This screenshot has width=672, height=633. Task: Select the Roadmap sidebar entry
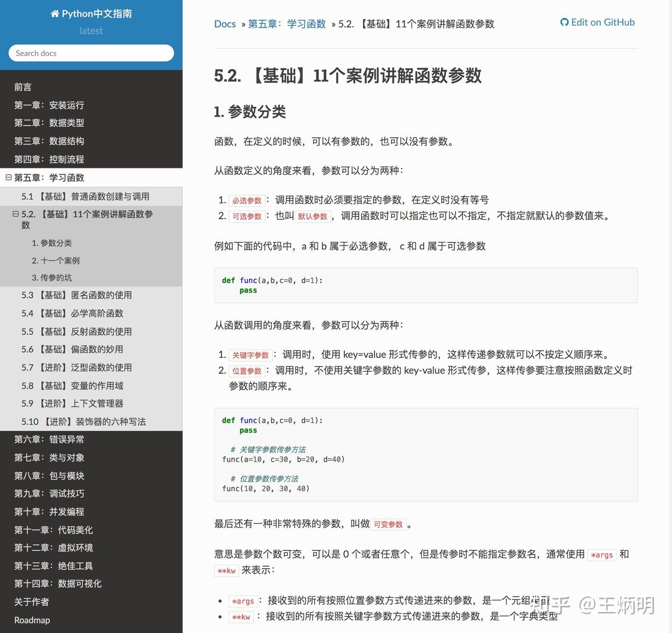click(x=32, y=620)
